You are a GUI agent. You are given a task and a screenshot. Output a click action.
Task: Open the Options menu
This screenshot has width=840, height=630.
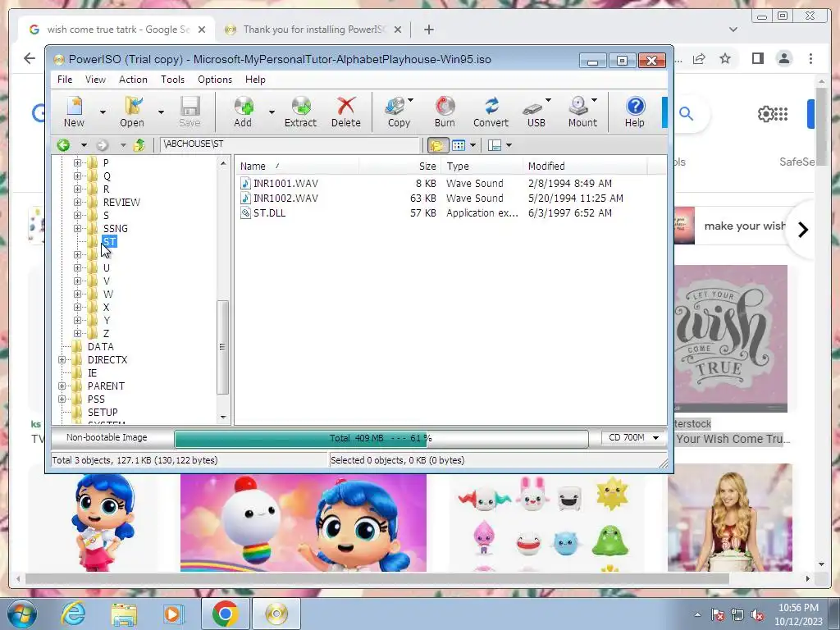pyautogui.click(x=215, y=80)
